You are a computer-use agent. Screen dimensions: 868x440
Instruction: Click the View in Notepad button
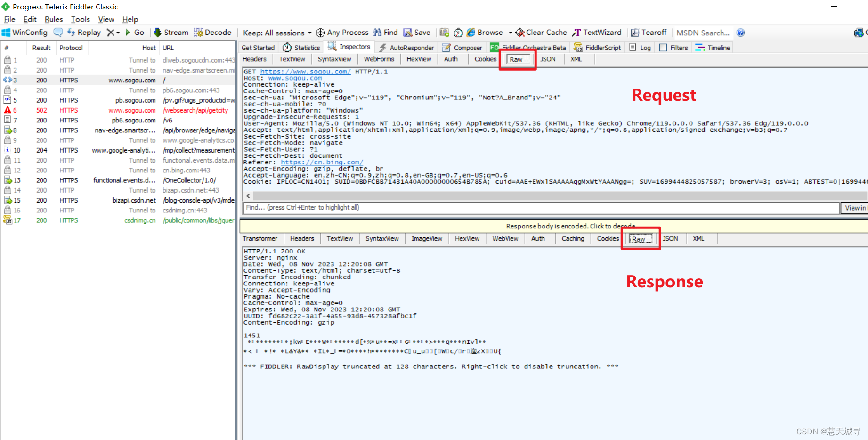[x=854, y=208]
